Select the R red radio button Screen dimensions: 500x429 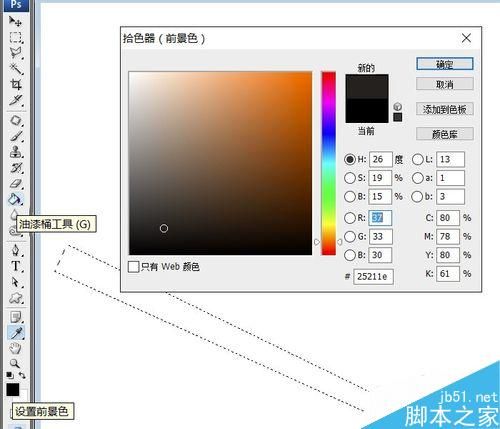(x=350, y=218)
